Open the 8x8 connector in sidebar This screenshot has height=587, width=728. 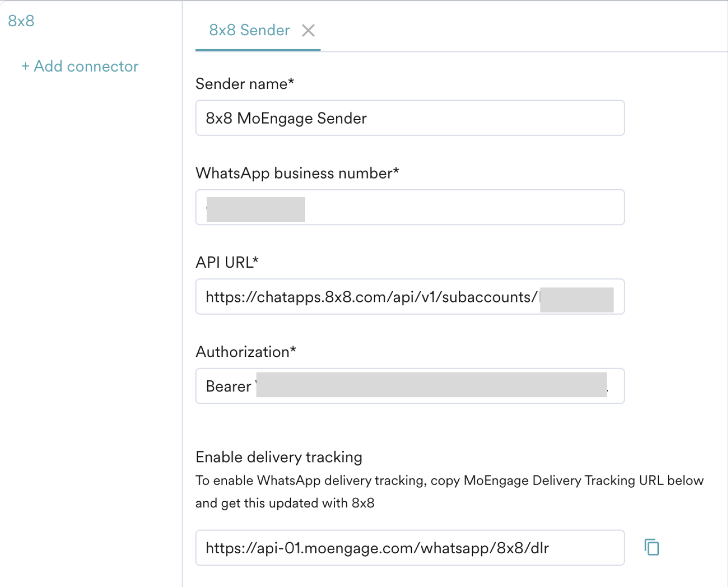click(x=21, y=21)
